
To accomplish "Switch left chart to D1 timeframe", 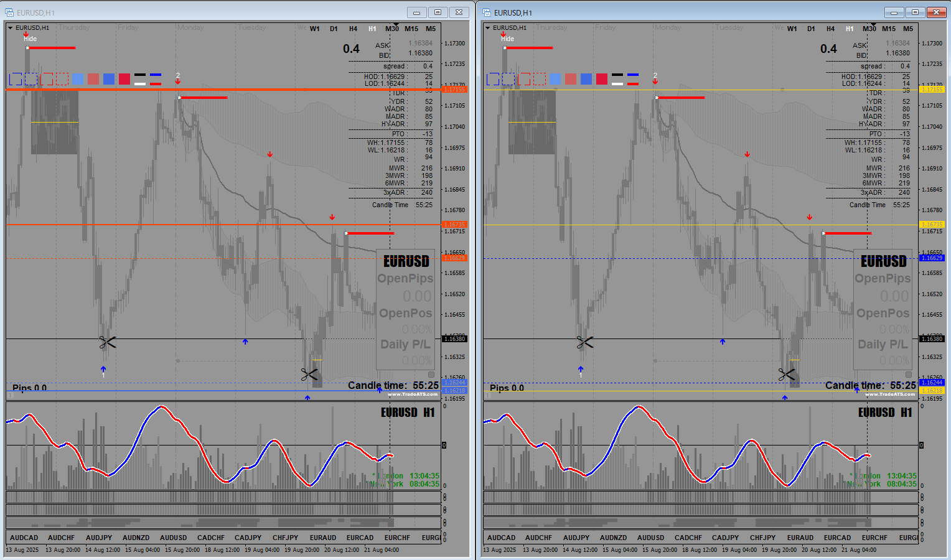I will click(x=334, y=29).
